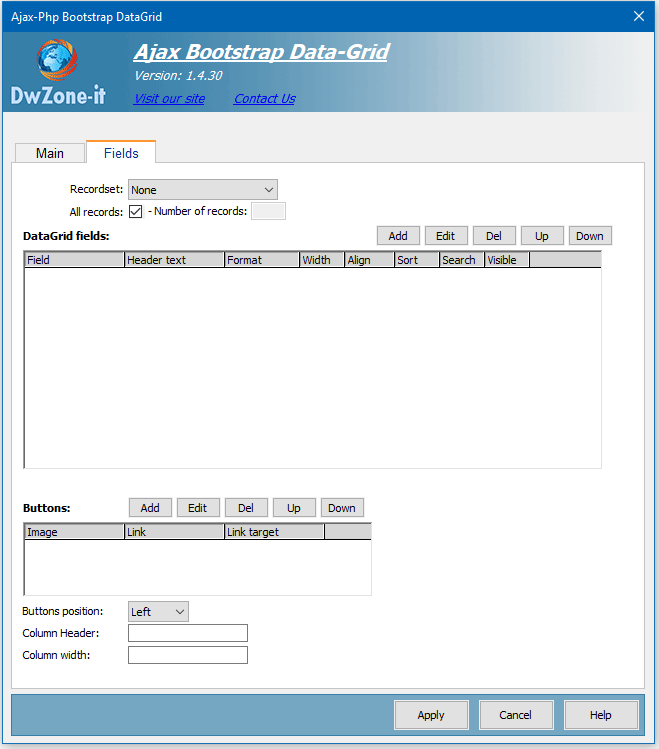Select the Fields tab
The width and height of the screenshot is (659, 749).
(121, 153)
